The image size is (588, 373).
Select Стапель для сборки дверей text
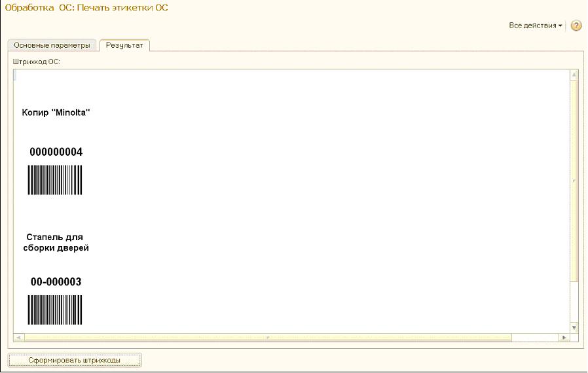click(x=56, y=242)
